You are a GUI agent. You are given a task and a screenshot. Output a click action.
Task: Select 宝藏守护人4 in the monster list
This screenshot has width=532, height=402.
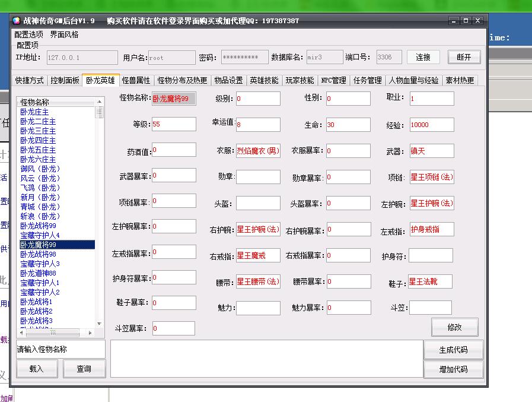tap(40, 235)
